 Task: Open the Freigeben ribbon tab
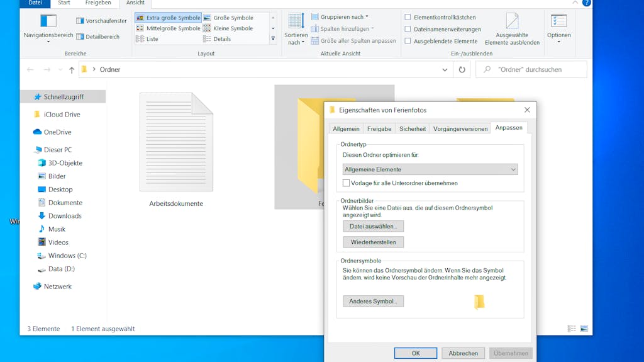98,3
